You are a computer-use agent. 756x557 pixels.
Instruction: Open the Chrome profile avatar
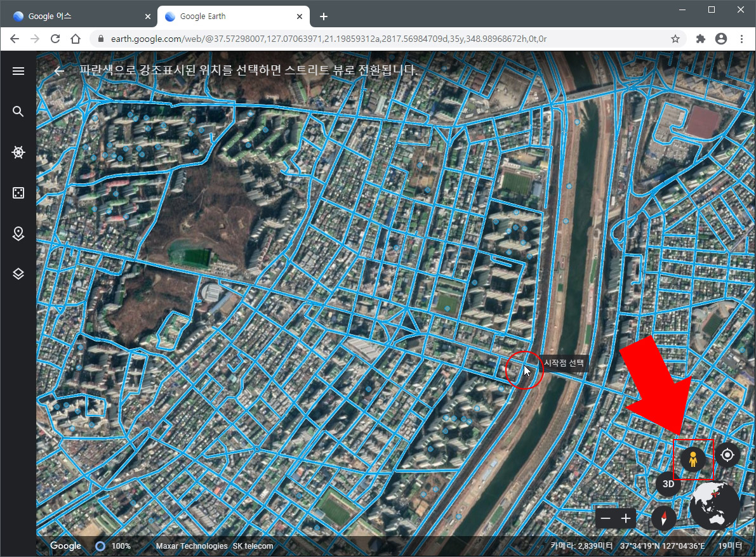click(x=721, y=39)
